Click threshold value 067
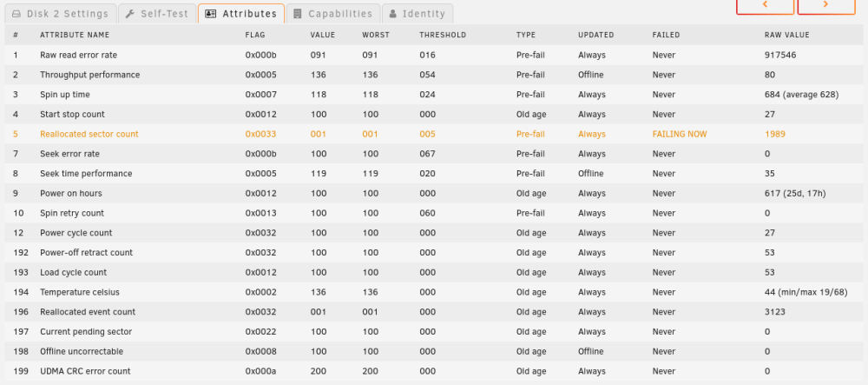868x385 pixels. [427, 154]
